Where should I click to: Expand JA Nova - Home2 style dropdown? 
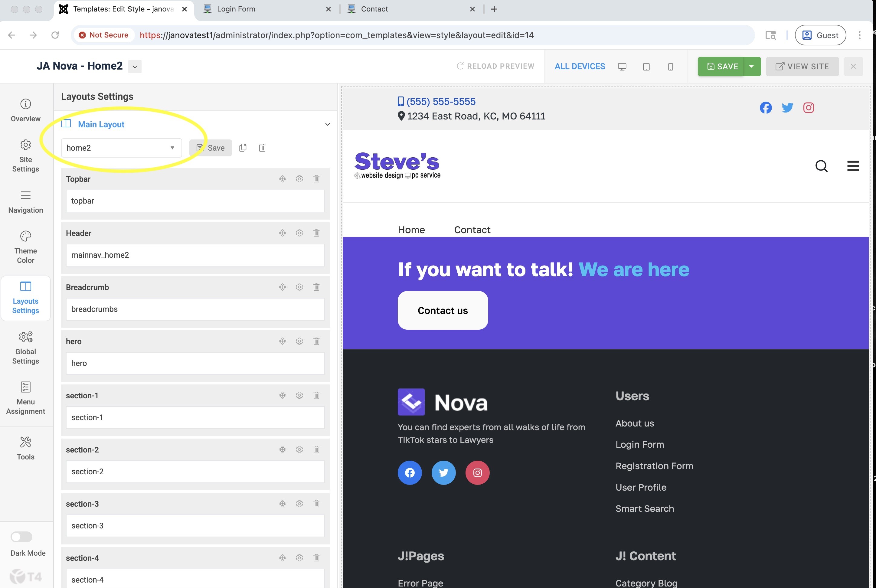(x=135, y=67)
